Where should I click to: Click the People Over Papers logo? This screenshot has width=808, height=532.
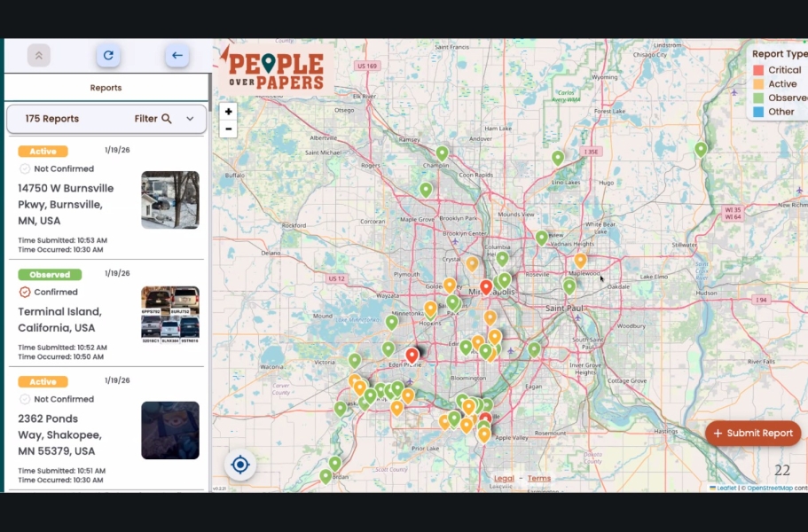click(x=275, y=66)
